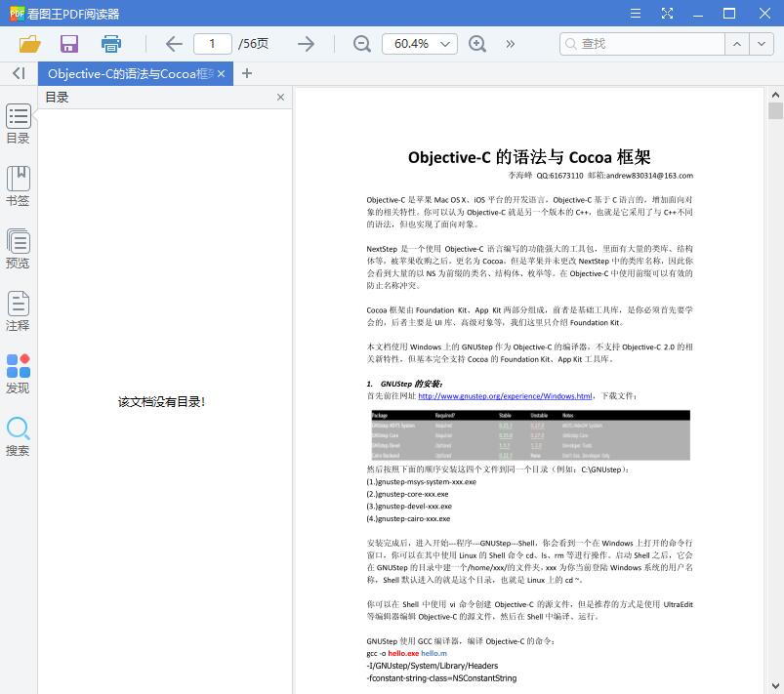Go back using the left arrow button
The width and height of the screenshot is (784, 694).
click(x=173, y=44)
